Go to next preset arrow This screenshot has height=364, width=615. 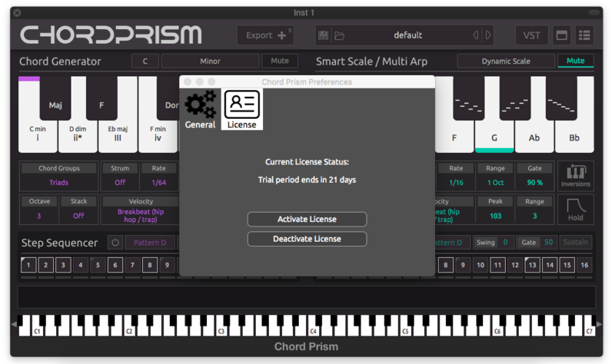(x=488, y=35)
